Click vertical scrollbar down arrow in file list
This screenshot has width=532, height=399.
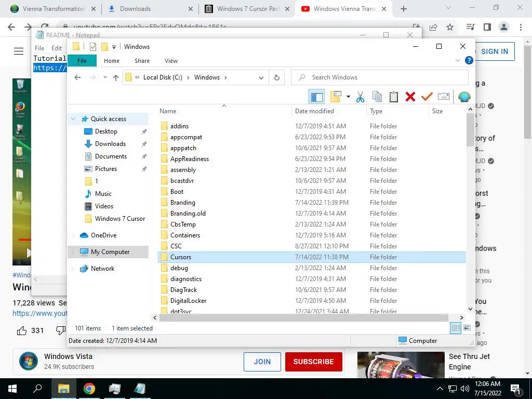[470, 309]
